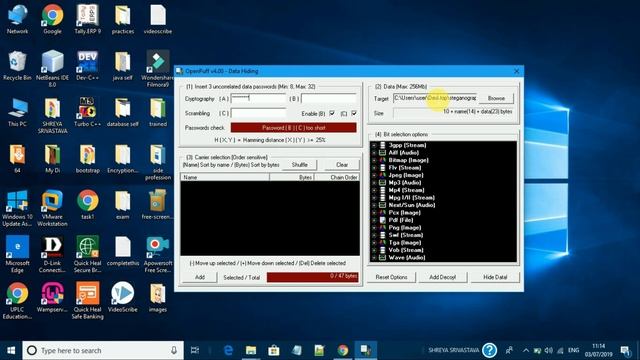Viewport: 640px width, 360px height.
Task: Open the practices folder
Action: 122,20
